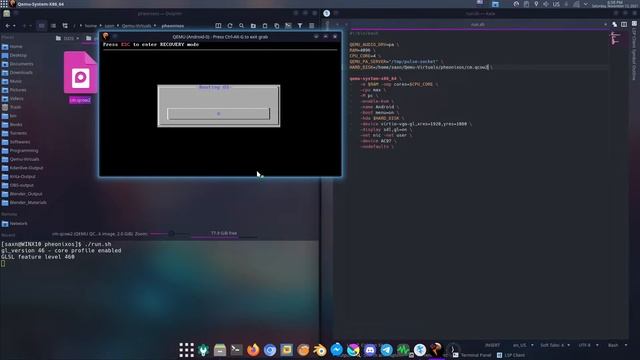Viewport: 640px width, 360px height.
Task: Open the terminal emulator from the dock
Action: 236,350
